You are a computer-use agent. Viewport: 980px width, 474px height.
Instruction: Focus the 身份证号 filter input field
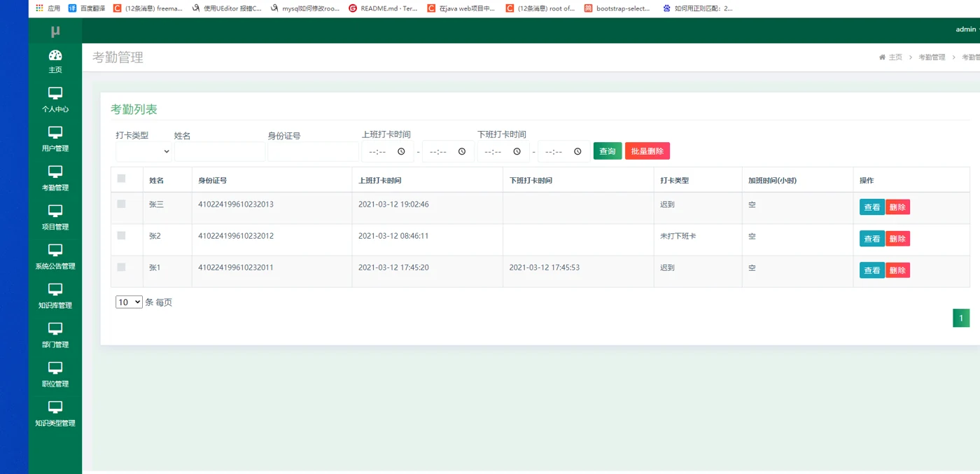[313, 151]
